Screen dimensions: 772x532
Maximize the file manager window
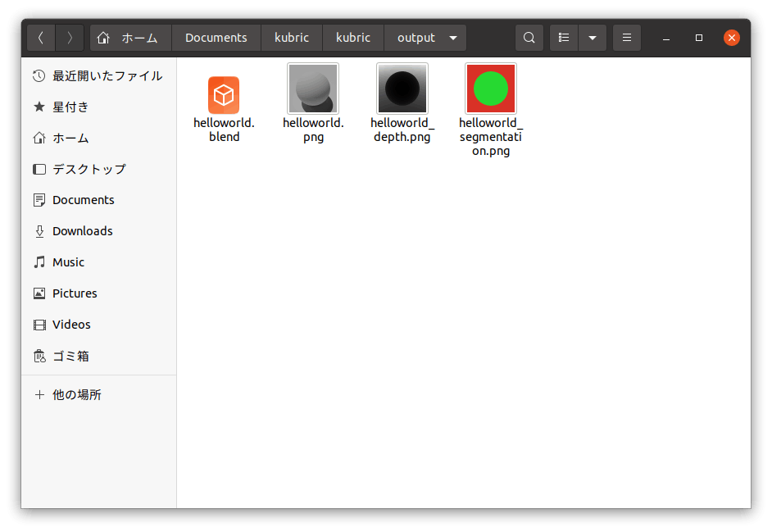pos(698,38)
